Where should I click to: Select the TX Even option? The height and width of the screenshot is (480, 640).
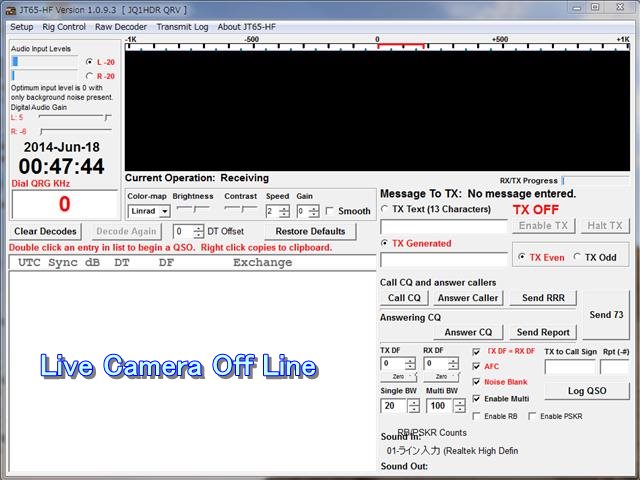point(521,257)
